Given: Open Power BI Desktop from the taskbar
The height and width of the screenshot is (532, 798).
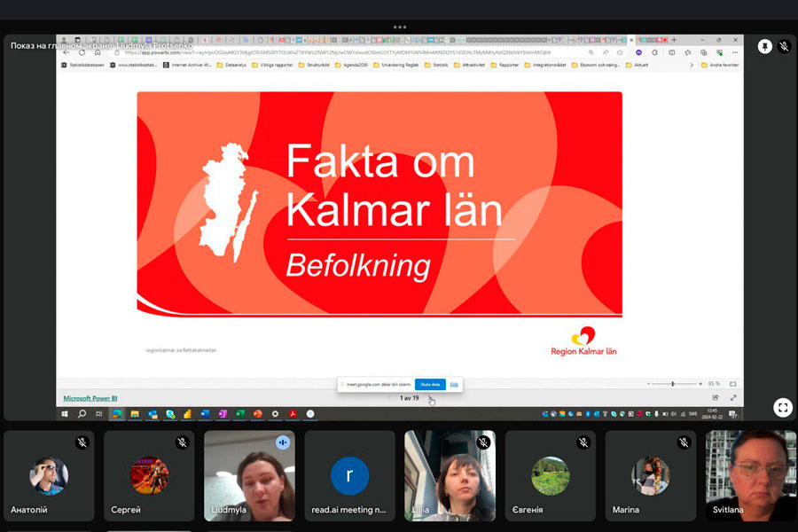Looking at the screenshot, I should 187,414.
